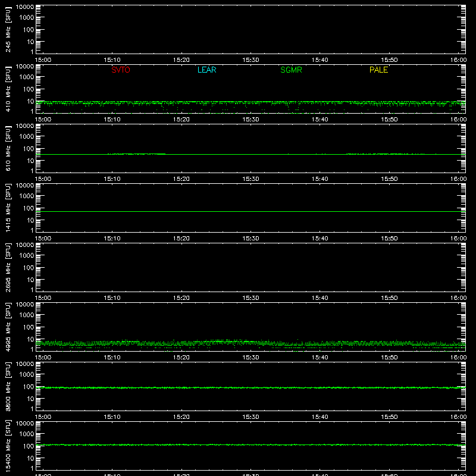Click the 15:40 label under the 610 MHz plot
This screenshot has height=476, width=476.
pyautogui.click(x=320, y=179)
